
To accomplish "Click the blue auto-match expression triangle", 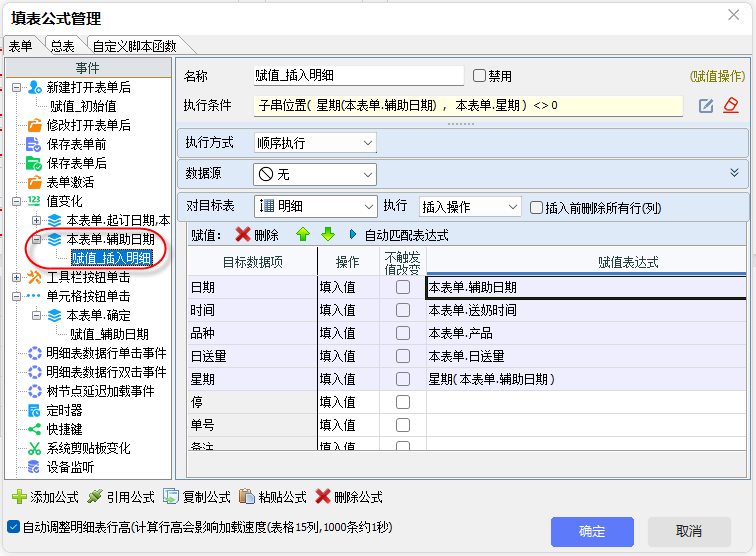I will (x=352, y=234).
